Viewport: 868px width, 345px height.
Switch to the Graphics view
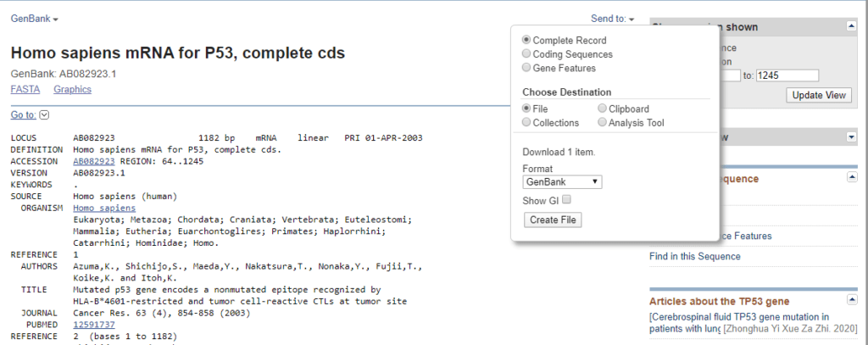[x=72, y=89]
